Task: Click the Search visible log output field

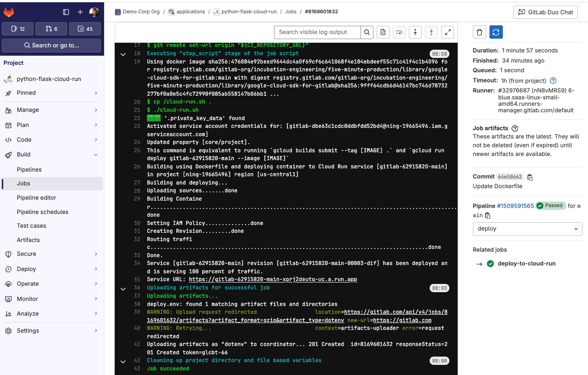Action: tap(317, 32)
